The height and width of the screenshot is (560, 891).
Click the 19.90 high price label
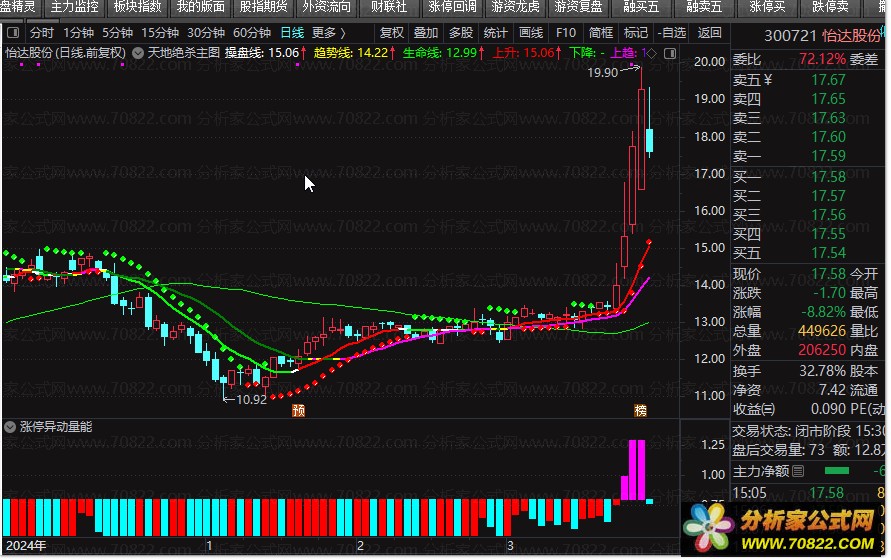click(602, 73)
